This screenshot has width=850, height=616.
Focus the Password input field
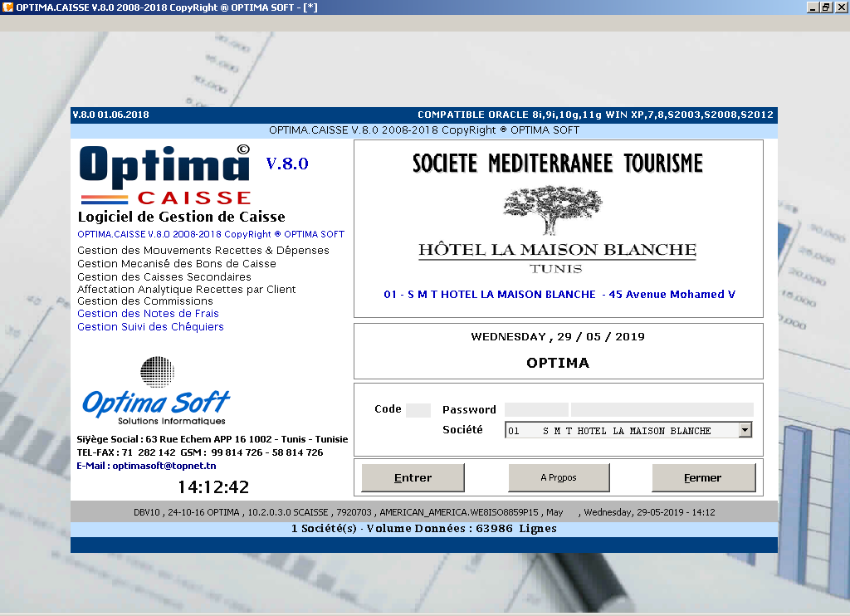click(x=536, y=410)
